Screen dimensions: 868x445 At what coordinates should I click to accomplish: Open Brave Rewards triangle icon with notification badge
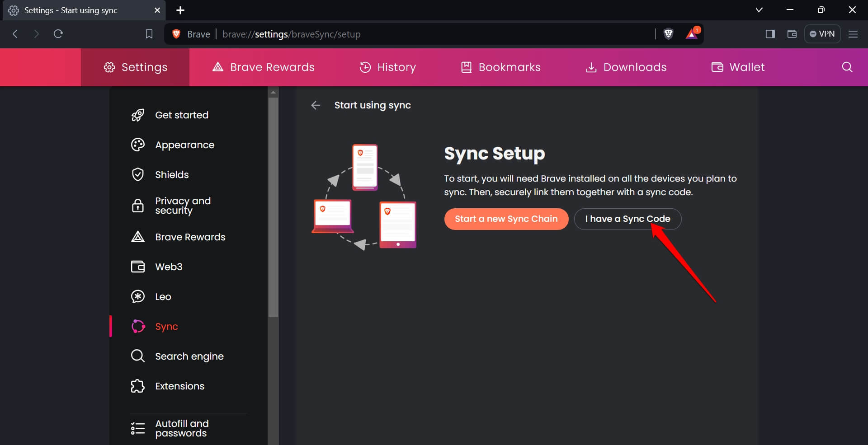pos(692,33)
